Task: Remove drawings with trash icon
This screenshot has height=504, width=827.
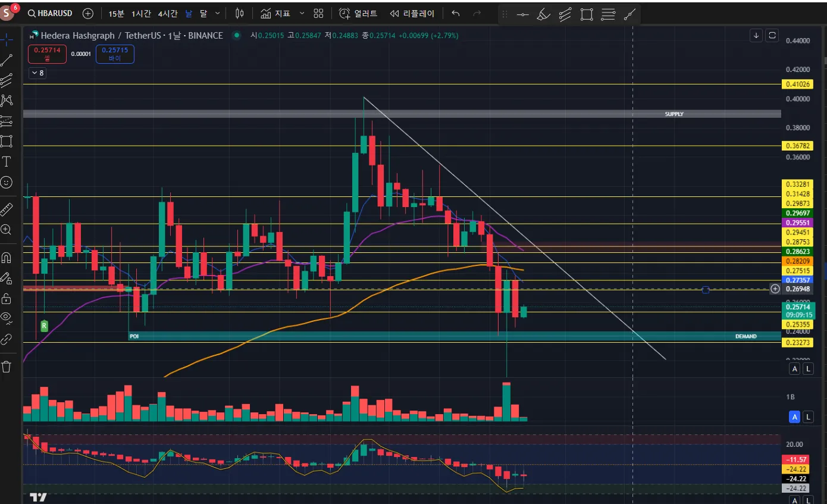Action: coord(7,367)
